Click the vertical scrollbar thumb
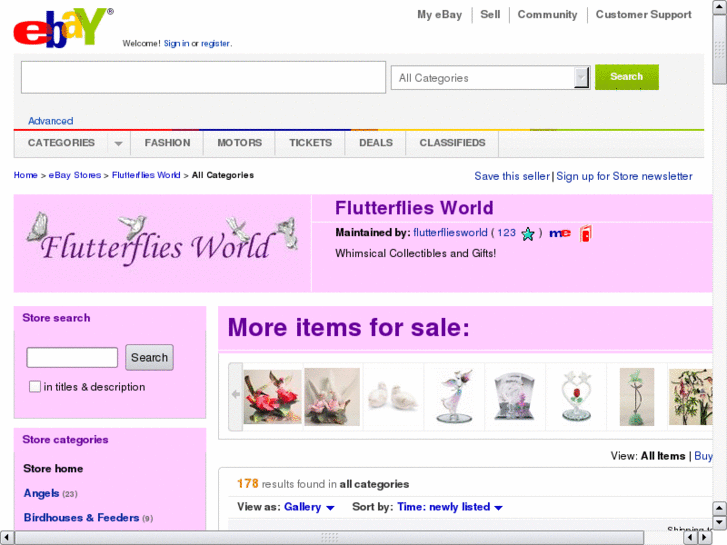Screen dimensions: 727x545 click(719, 49)
